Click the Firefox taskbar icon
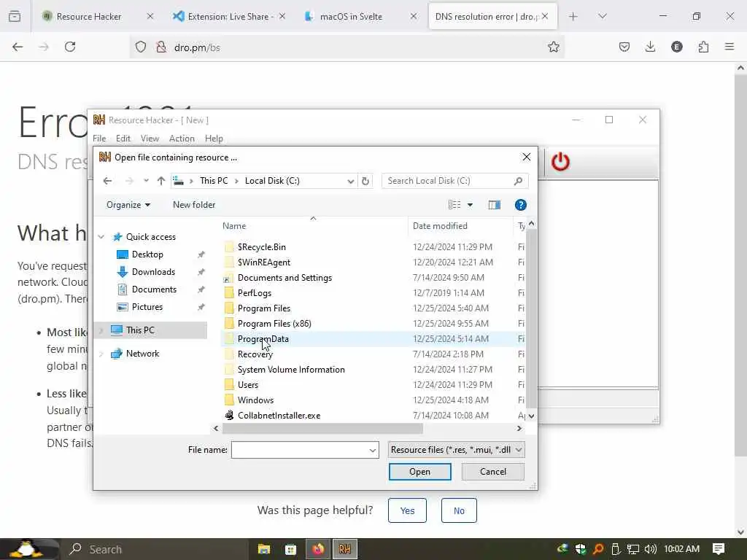 tap(318, 549)
